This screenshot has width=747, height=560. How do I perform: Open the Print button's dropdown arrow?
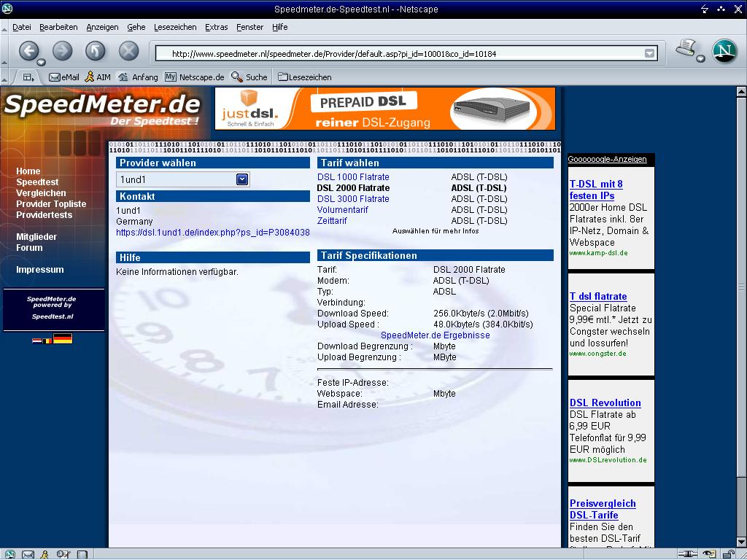(700, 58)
